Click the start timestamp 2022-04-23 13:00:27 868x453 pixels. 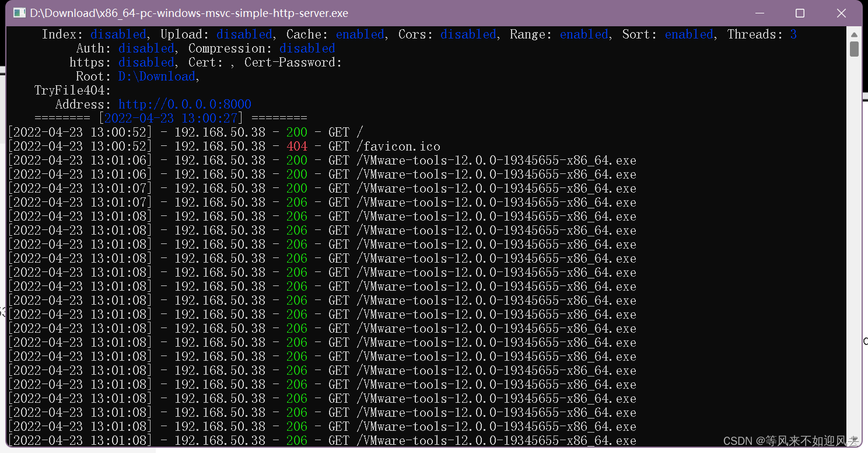click(x=171, y=119)
